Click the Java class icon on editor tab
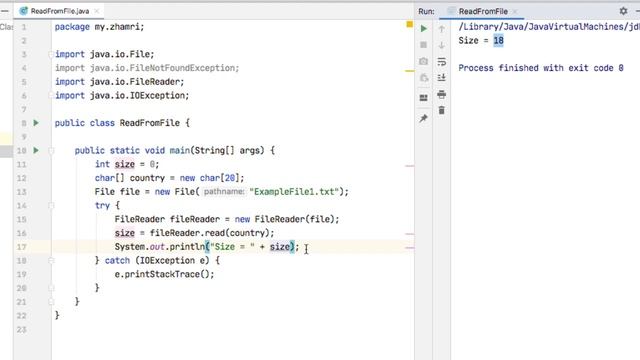The height and width of the screenshot is (360, 640). click(24, 11)
